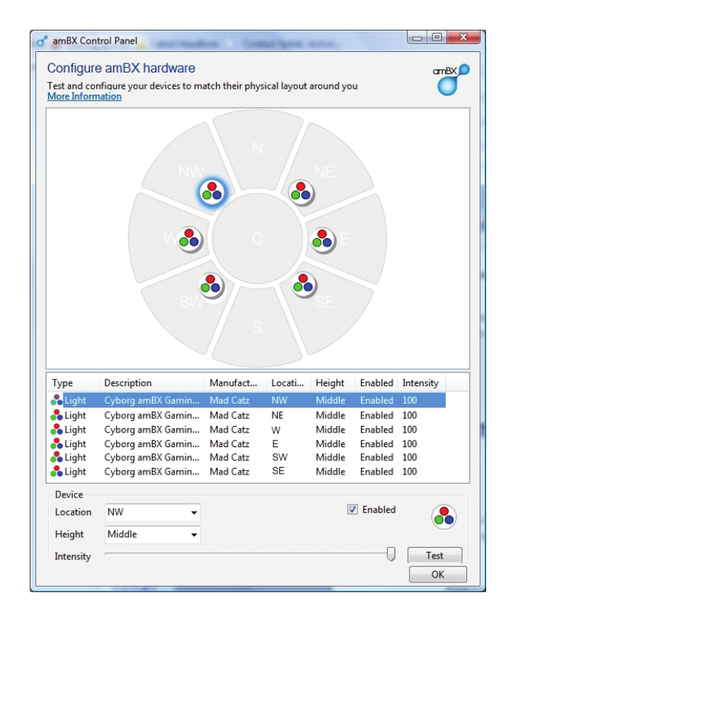The height and width of the screenshot is (728, 728).
Task: Sort list by Locati... column header
Action: point(288,383)
